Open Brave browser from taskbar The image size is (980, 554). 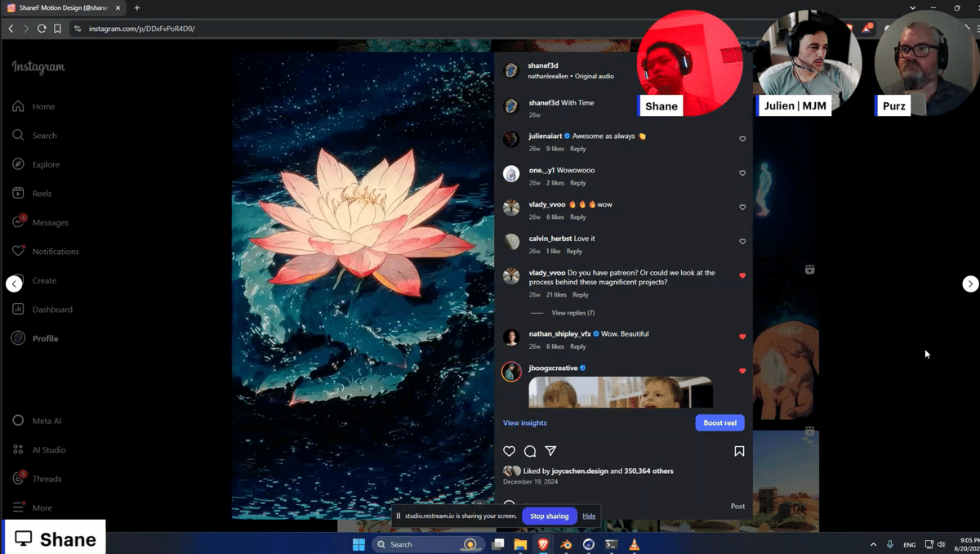tap(543, 544)
